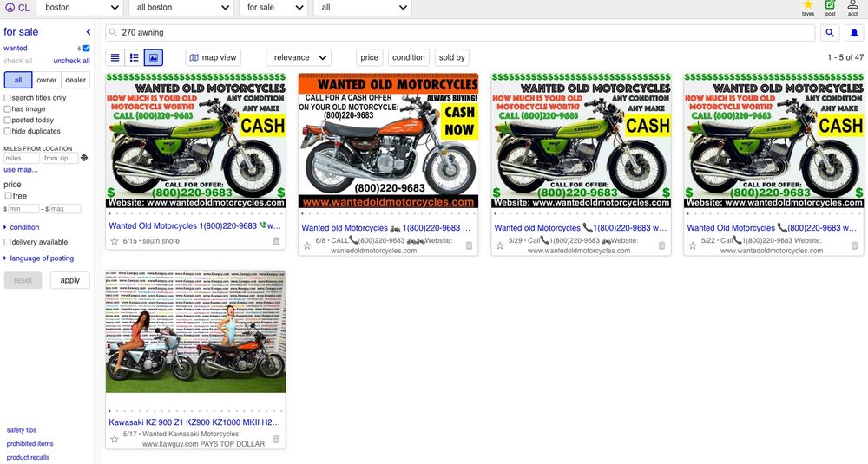Enable posted today filter
Screen dimensions: 868x464
8,120
